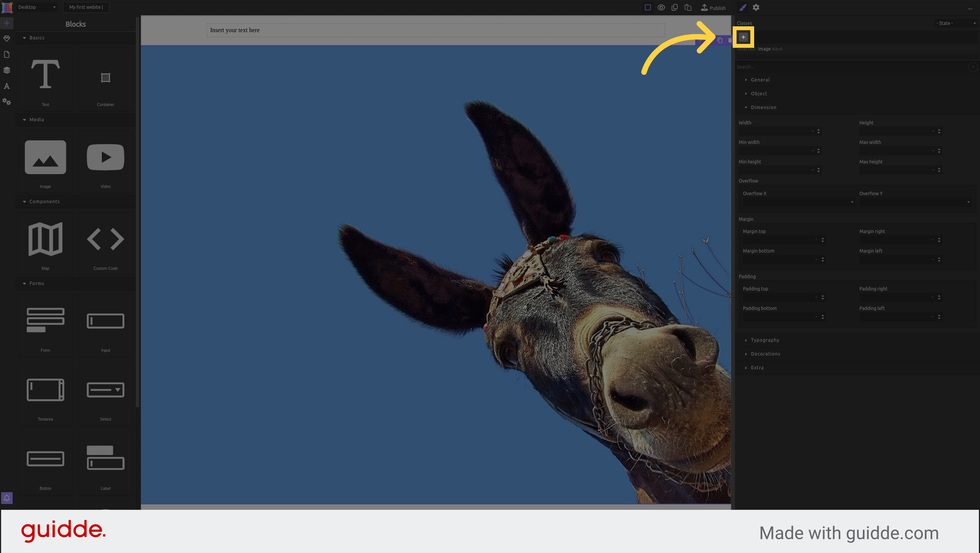This screenshot has width=980, height=553.
Task: Click the website name field
Action: click(86, 7)
